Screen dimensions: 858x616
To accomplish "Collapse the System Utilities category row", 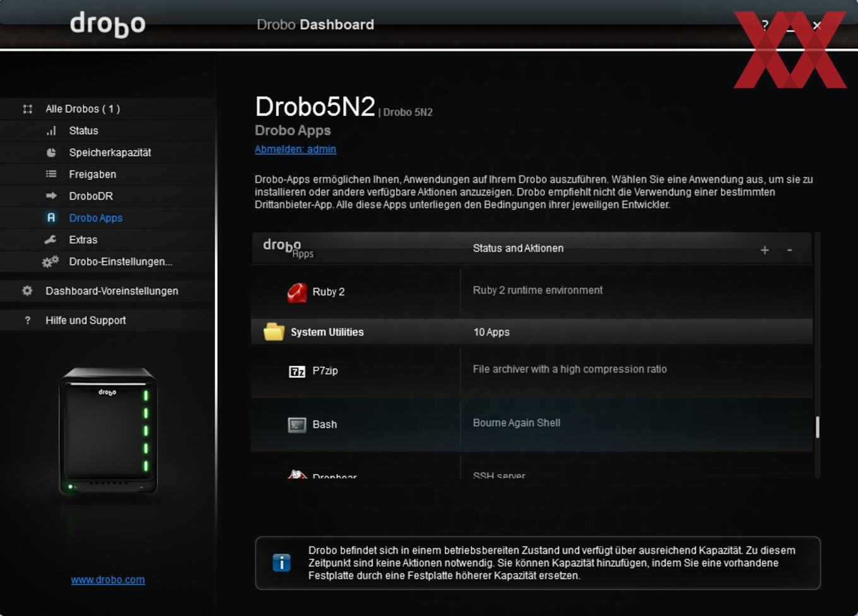I will (532, 332).
